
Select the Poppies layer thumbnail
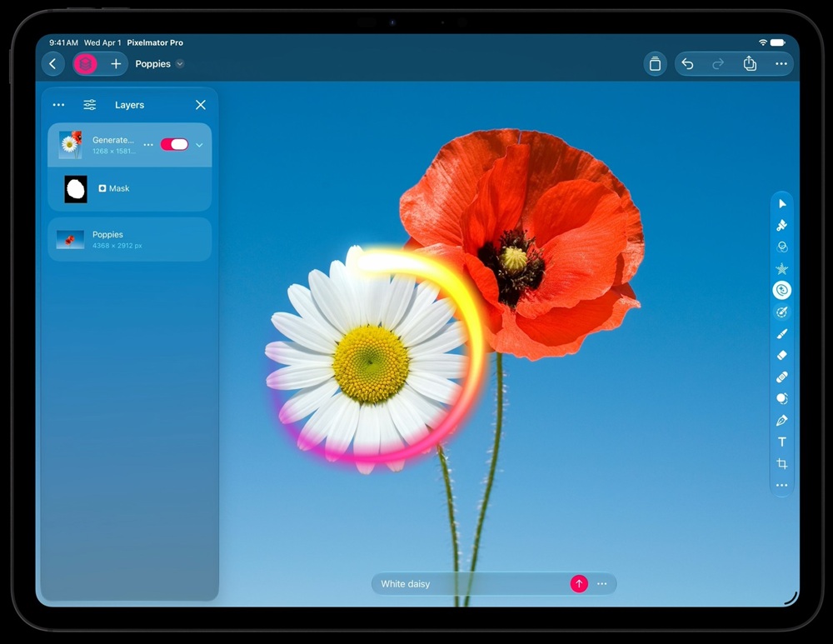[x=70, y=240]
